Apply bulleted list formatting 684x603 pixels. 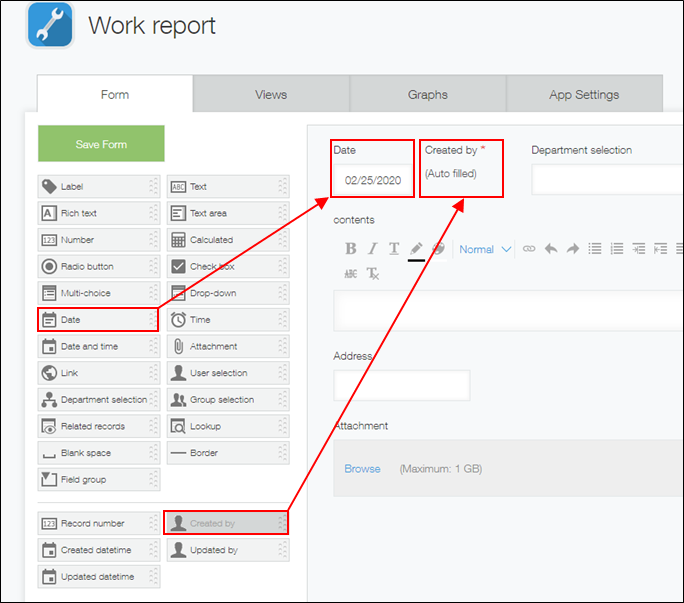595,249
